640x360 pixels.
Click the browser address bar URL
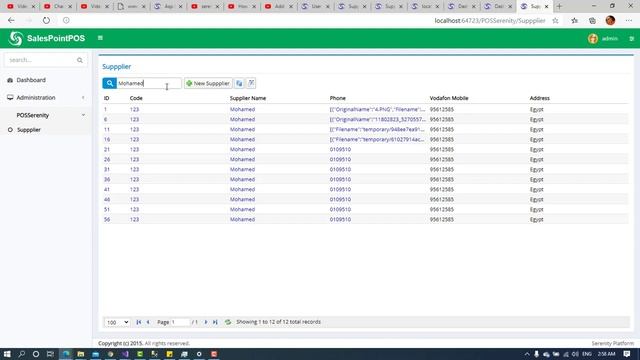tap(490, 20)
